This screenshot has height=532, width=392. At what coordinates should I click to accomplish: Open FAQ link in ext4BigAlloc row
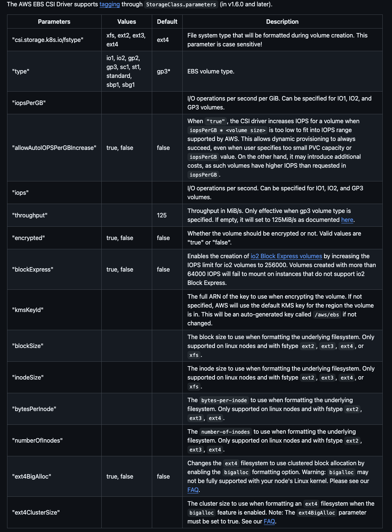pyautogui.click(x=193, y=490)
